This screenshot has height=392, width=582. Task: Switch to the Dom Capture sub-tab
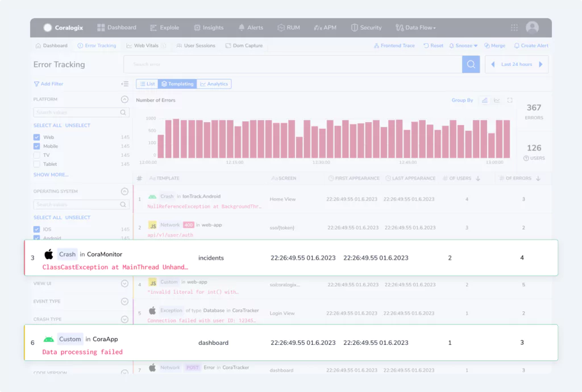[244, 45]
